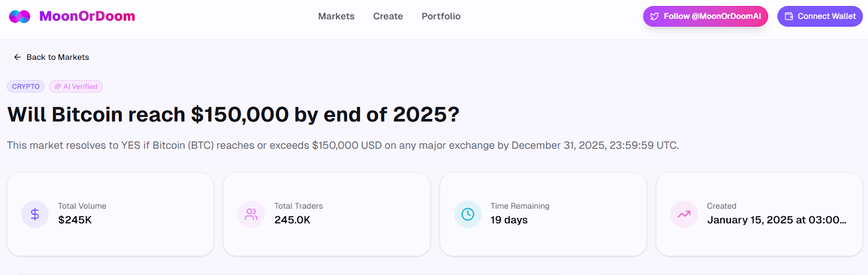Open the Portfolio menu item
This screenshot has width=868, height=275.
441,16
